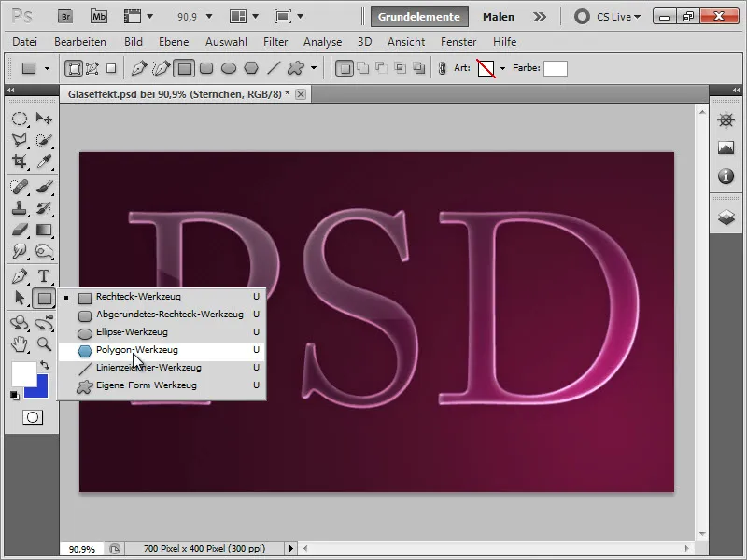Choose the Custom Shape icon in options bar
This screenshot has height=560, width=747.
pos(296,68)
